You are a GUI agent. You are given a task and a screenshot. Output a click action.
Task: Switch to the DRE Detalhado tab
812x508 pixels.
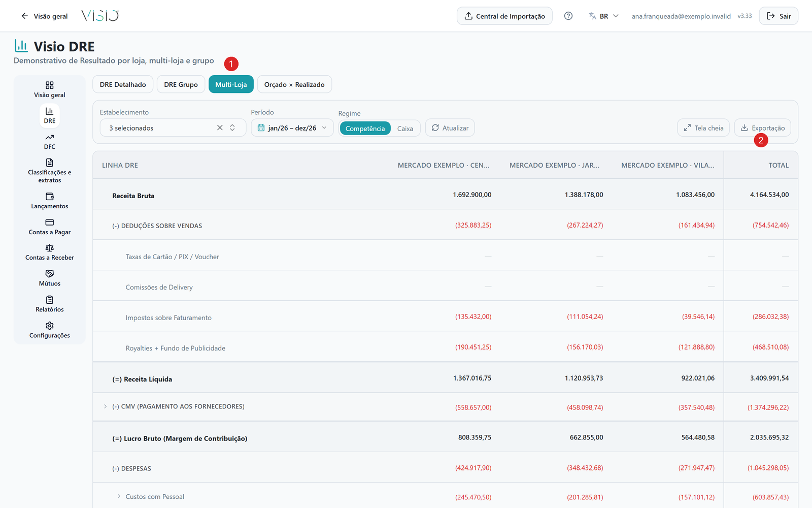(123, 84)
